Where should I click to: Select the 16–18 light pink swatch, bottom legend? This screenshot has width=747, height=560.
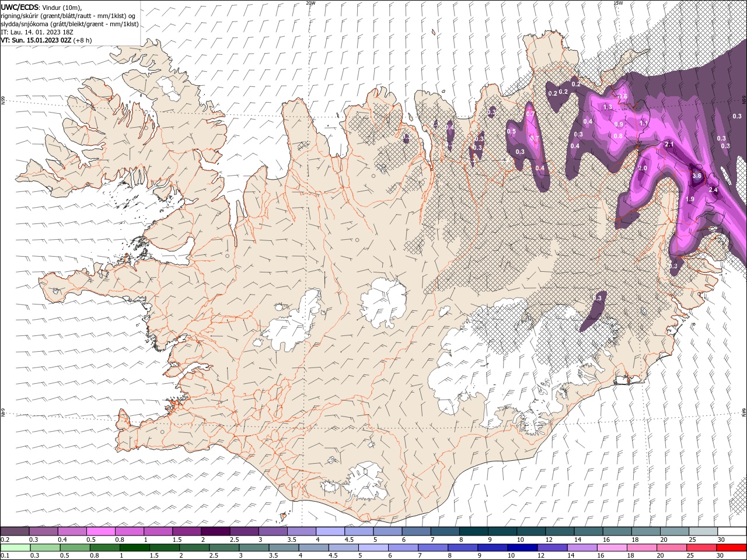612,547
